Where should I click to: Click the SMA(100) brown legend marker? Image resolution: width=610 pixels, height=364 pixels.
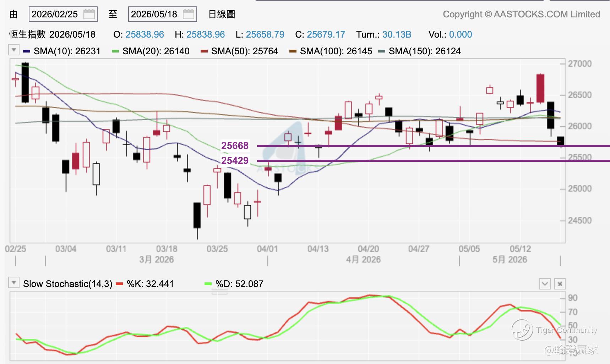click(293, 51)
